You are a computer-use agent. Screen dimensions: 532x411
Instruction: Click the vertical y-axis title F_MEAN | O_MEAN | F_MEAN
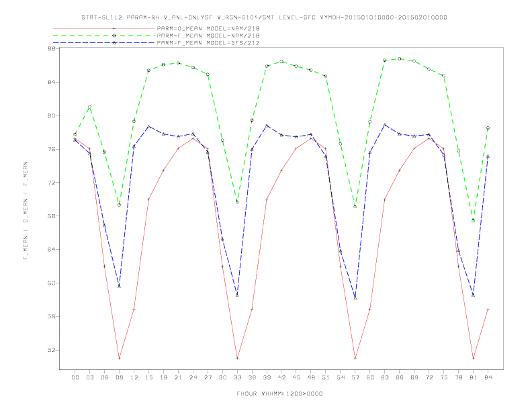(26, 211)
